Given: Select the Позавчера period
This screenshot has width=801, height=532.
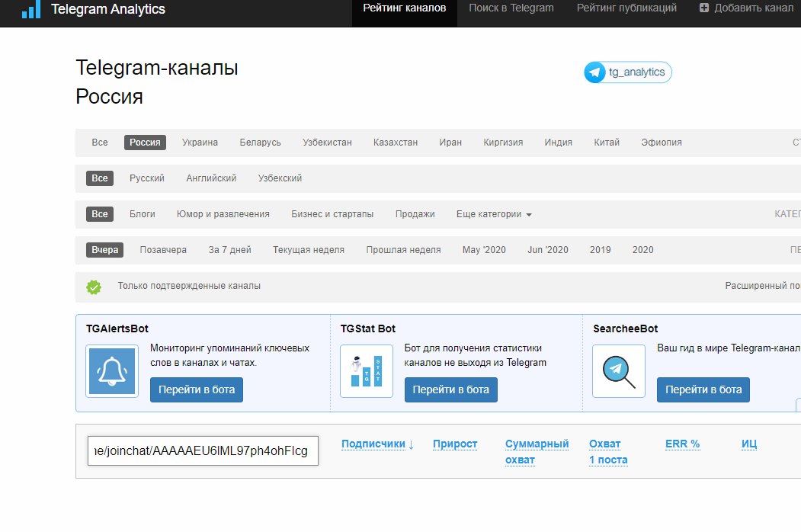Looking at the screenshot, I should 163,250.
